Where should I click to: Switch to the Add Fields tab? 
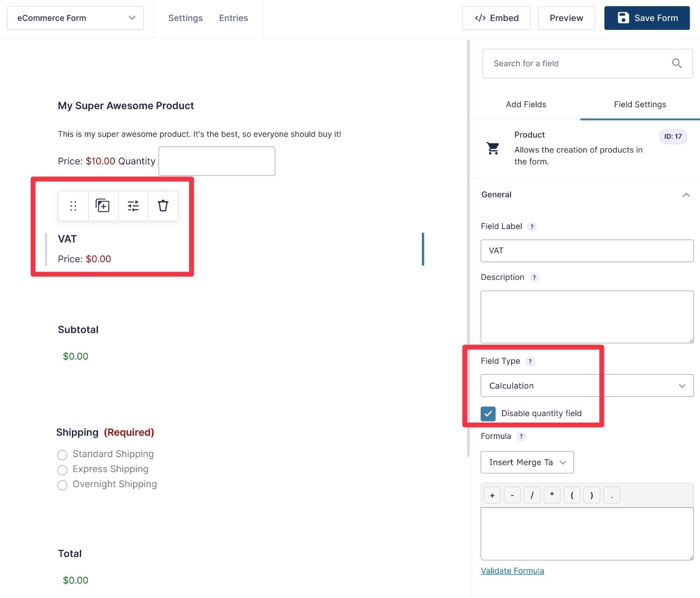(526, 104)
